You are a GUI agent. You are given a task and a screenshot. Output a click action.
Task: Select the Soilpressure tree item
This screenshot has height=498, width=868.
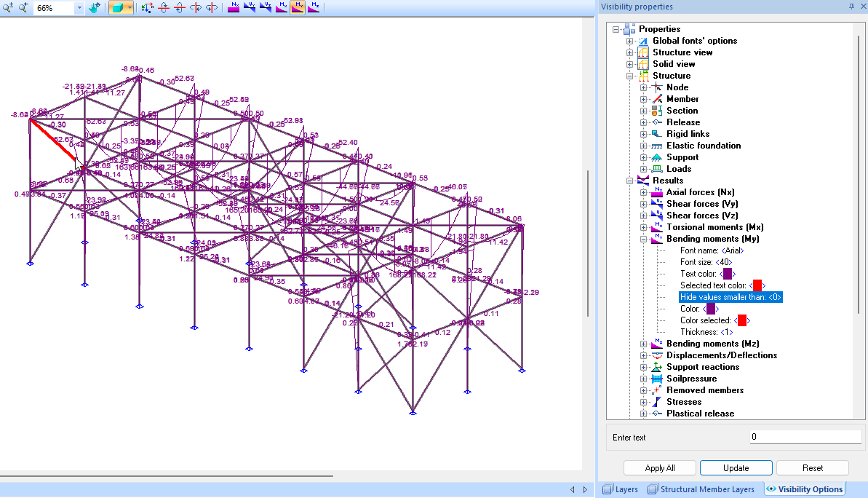691,379
